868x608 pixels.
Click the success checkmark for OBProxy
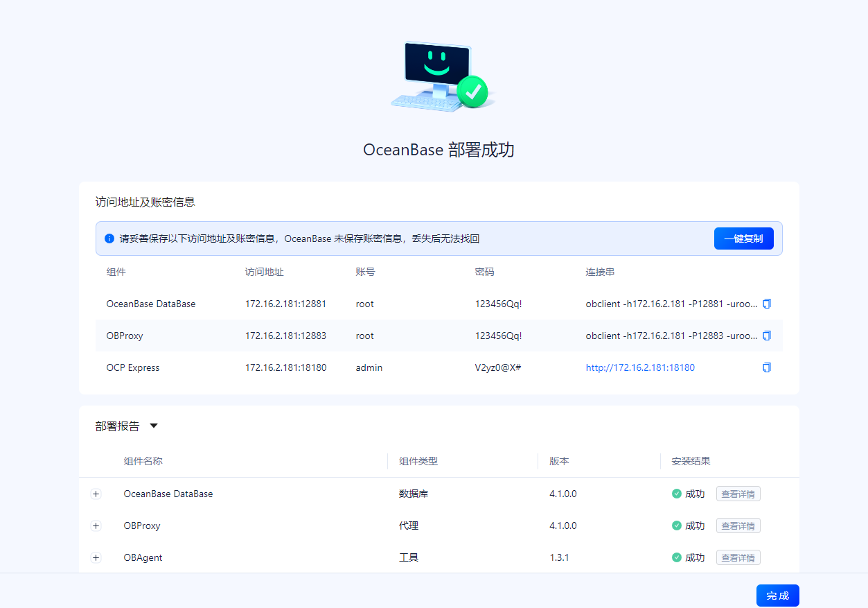pos(677,526)
